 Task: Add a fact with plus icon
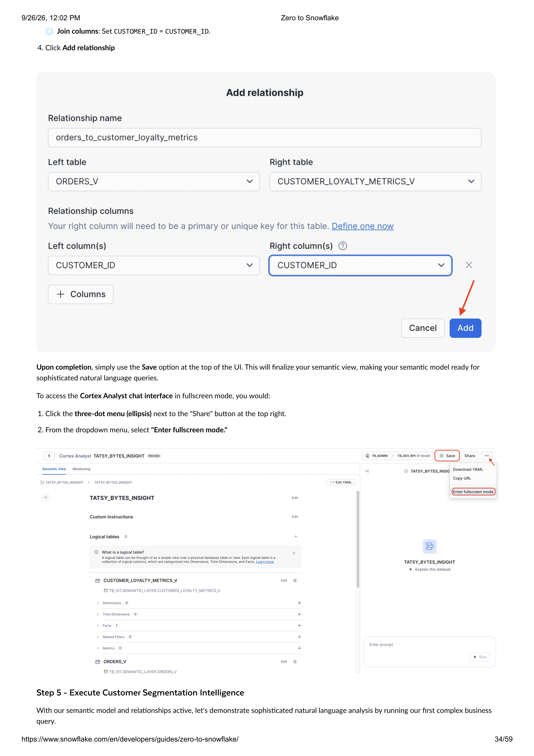coord(299,626)
